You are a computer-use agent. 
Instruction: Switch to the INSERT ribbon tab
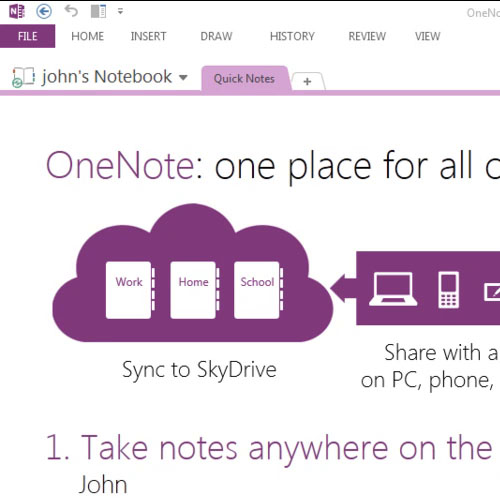click(x=148, y=36)
